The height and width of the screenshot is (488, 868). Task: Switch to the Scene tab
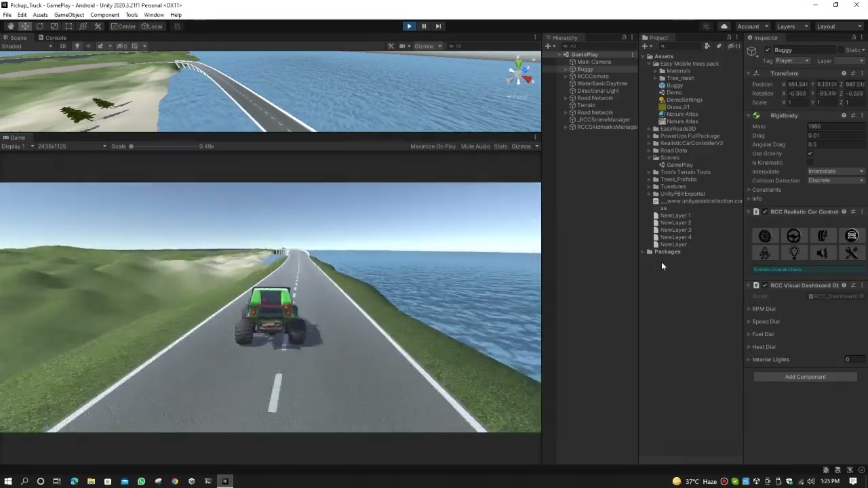pyautogui.click(x=15, y=38)
